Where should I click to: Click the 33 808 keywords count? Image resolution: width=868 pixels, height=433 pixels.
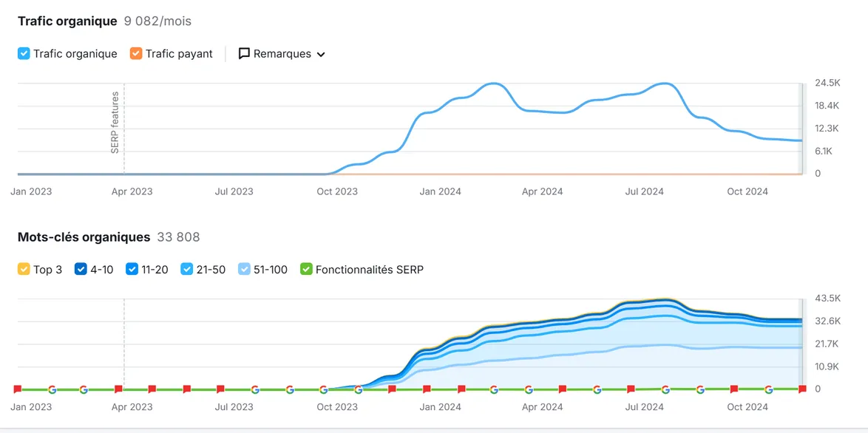tap(178, 237)
